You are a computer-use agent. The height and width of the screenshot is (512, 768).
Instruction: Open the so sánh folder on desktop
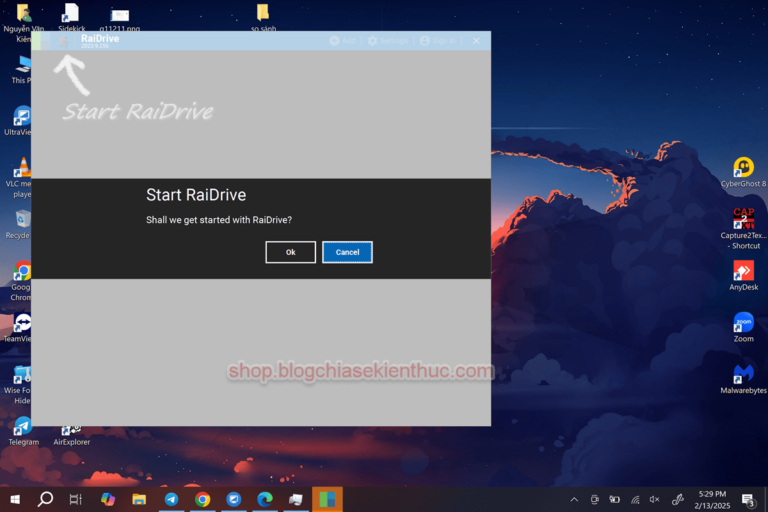point(262,13)
